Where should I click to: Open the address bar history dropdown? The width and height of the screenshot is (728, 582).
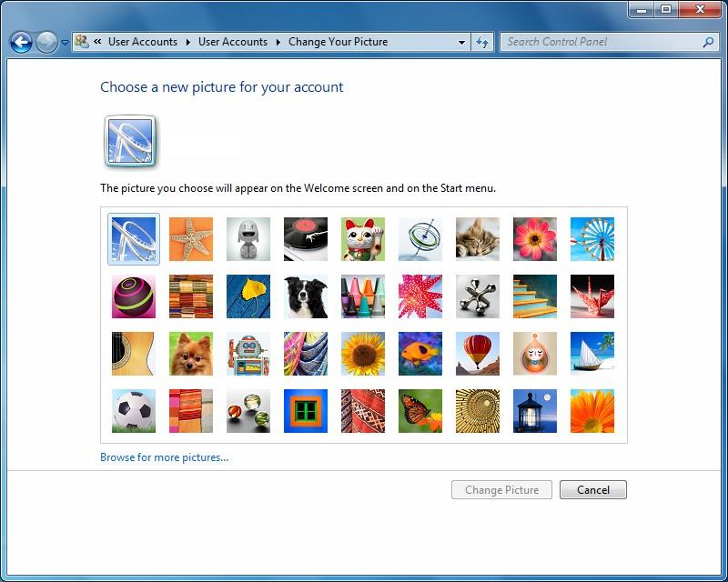461,42
